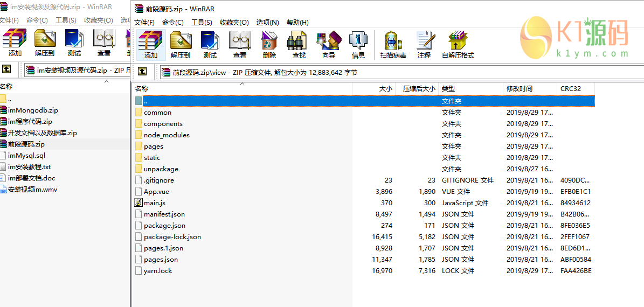
Task: Open the Wizard (向导) tool
Action: pyautogui.click(x=328, y=44)
